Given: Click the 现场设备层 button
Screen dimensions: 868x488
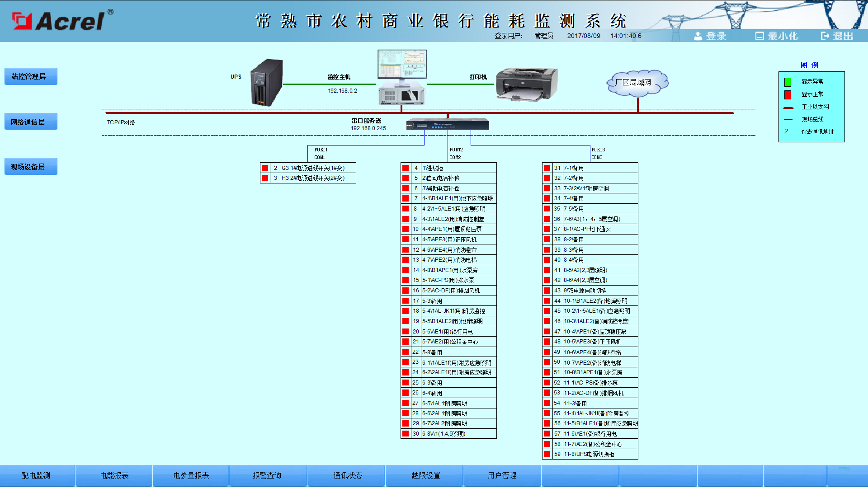Looking at the screenshot, I should point(31,167).
